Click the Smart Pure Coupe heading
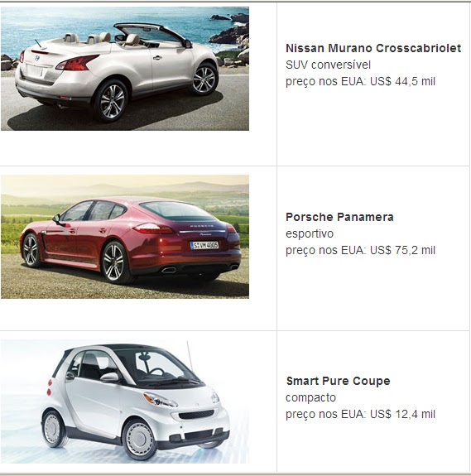This screenshot has height=476, width=471. (338, 381)
